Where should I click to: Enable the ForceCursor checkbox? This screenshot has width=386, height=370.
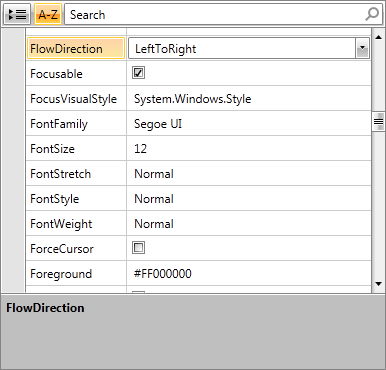pos(138,248)
